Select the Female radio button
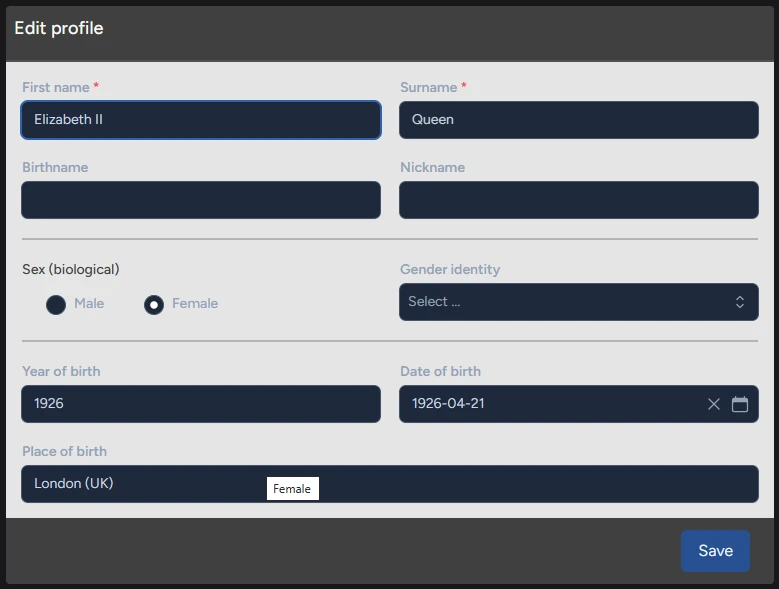This screenshot has width=779, height=589. pyautogui.click(x=154, y=304)
